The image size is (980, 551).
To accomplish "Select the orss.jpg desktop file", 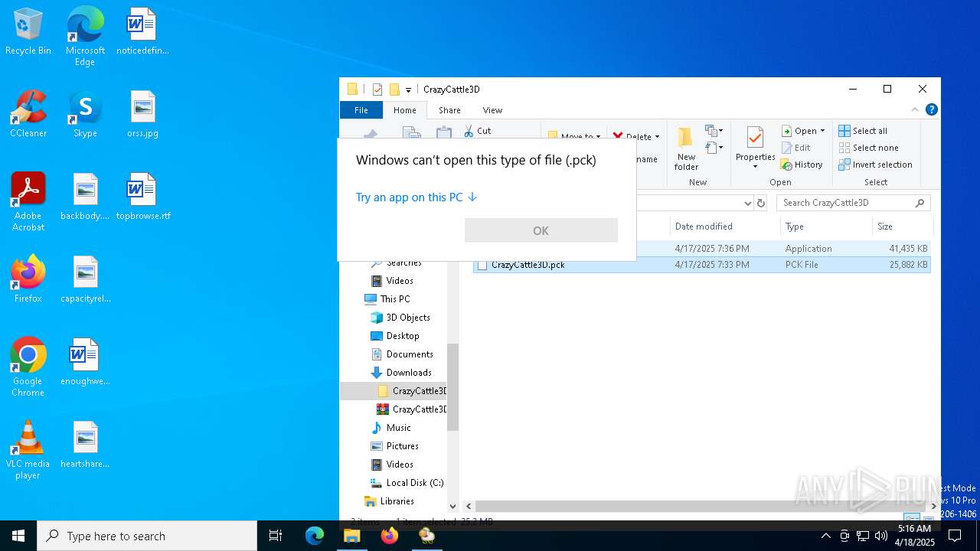I will click(142, 115).
